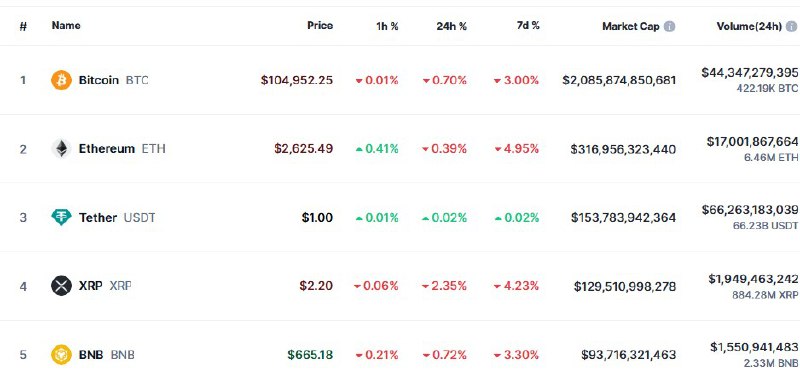Sort by the 24h % column header
Screen dimensions: 800x388
(452, 26)
